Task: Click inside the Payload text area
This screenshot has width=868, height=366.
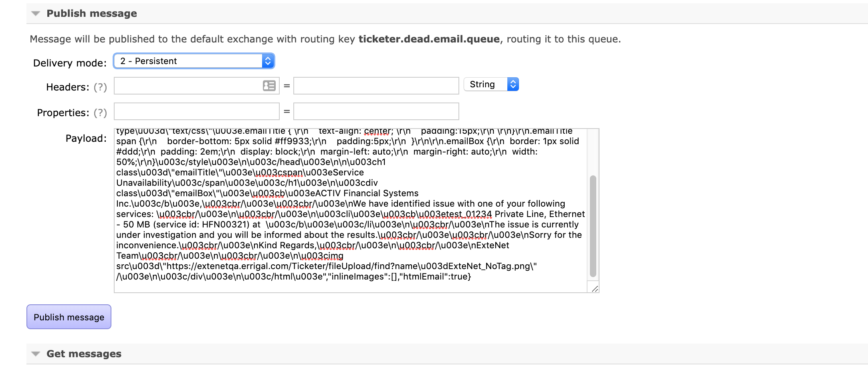Action: tap(350, 208)
